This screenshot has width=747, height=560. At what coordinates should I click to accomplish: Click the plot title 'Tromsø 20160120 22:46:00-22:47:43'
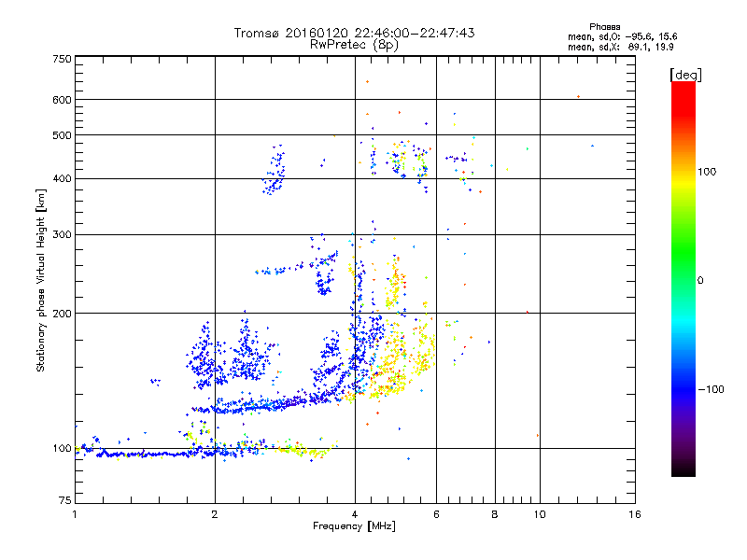tap(354, 33)
